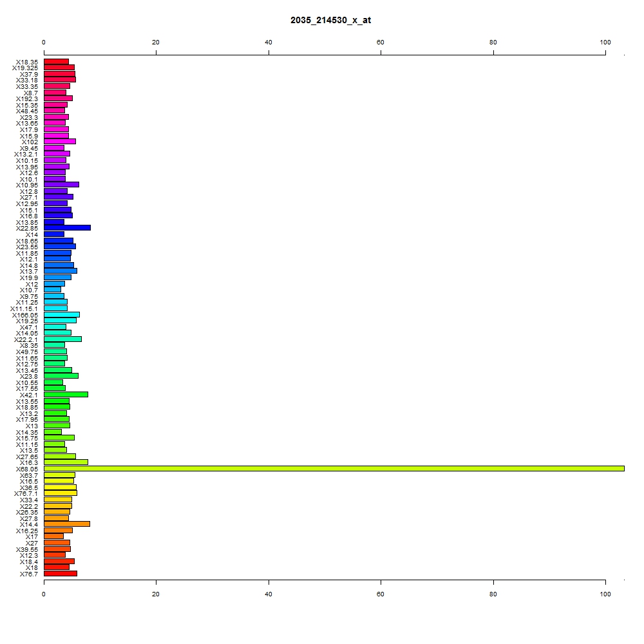The width and height of the screenshot is (644, 644).
Task: Click the 60 tick on bottom axis
Action: [381, 594]
